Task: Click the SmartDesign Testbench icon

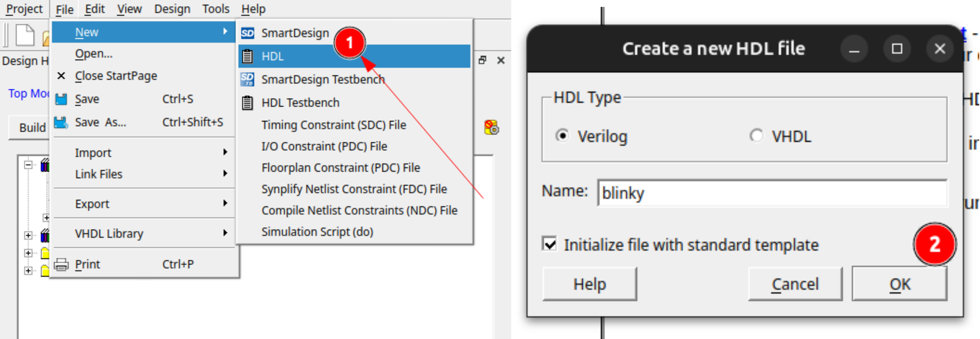Action: click(x=247, y=79)
